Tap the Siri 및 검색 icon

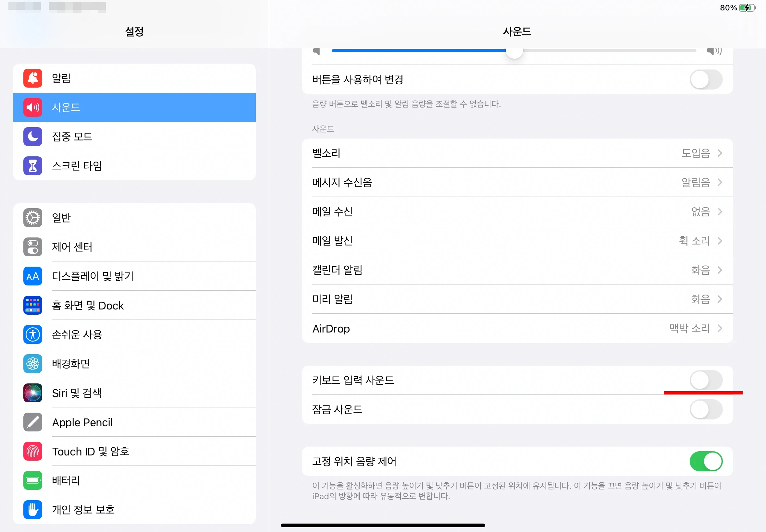coord(33,393)
